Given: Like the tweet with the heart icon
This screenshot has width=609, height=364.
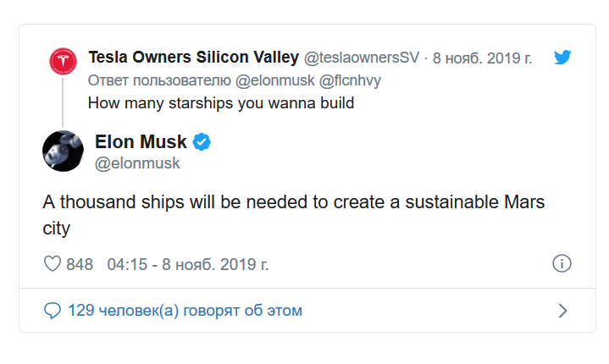Looking at the screenshot, I should pyautogui.click(x=52, y=264).
